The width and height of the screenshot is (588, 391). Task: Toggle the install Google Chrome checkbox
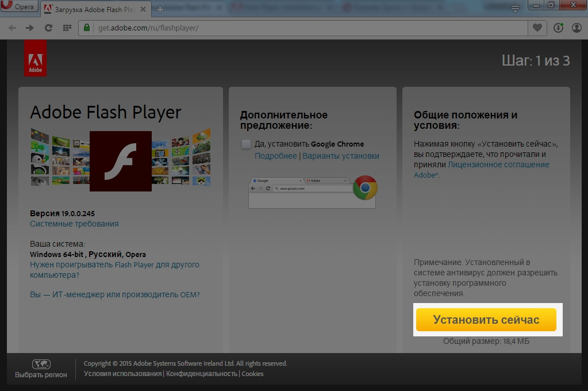pos(246,144)
